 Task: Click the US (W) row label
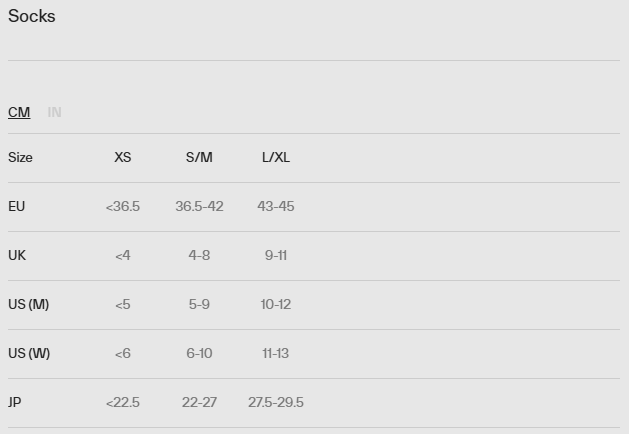(x=29, y=353)
